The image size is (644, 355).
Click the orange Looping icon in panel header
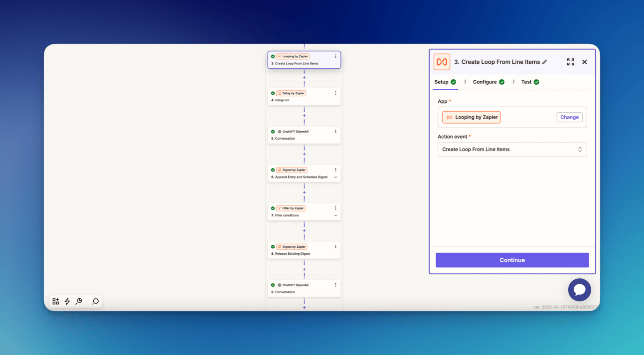pos(442,62)
